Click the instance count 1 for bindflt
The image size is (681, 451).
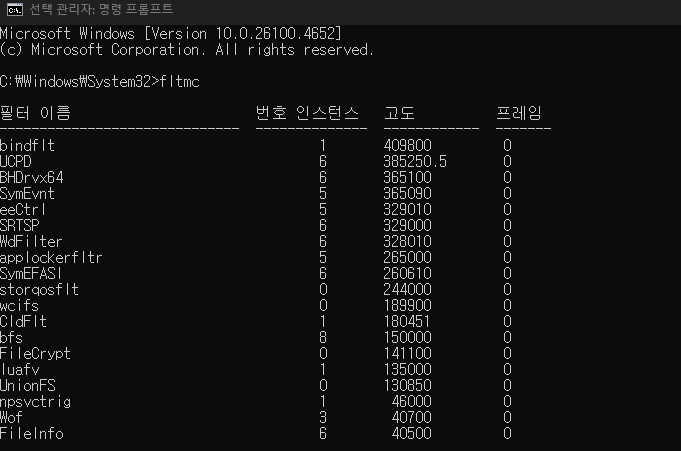323,145
